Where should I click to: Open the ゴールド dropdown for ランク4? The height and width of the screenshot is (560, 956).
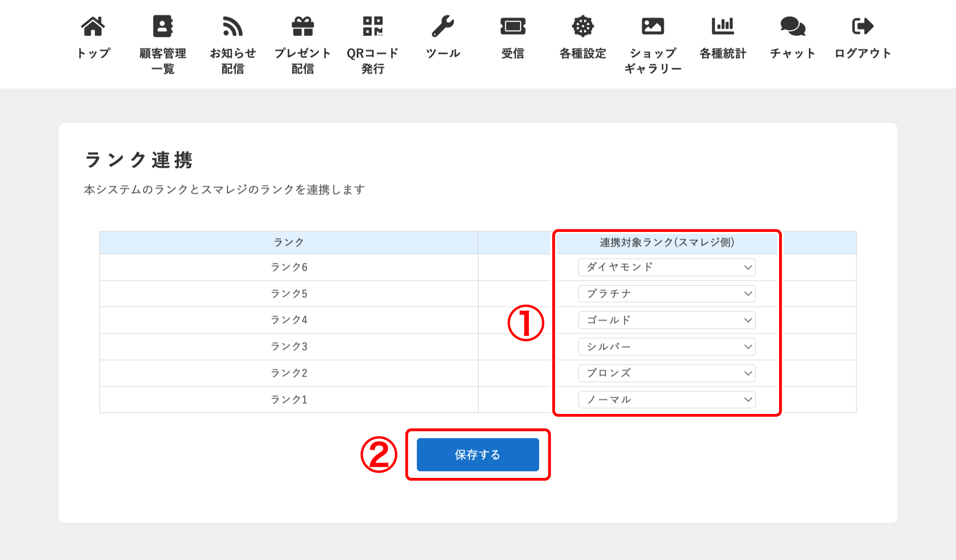[667, 320]
